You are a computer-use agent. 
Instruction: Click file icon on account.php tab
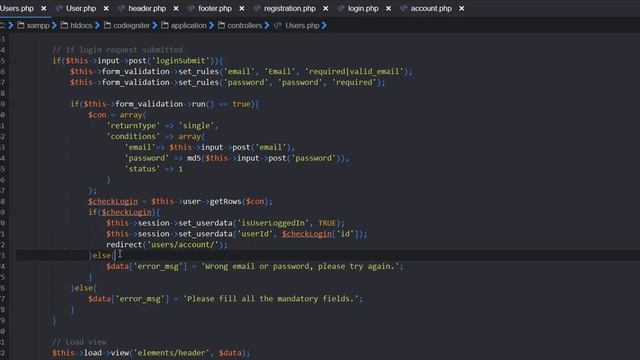point(404,8)
